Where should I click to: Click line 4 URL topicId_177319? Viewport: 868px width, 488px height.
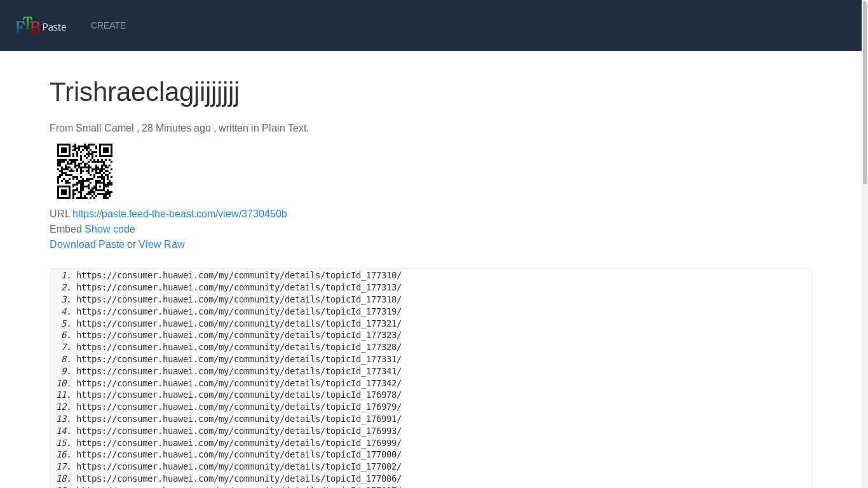pyautogui.click(x=239, y=311)
